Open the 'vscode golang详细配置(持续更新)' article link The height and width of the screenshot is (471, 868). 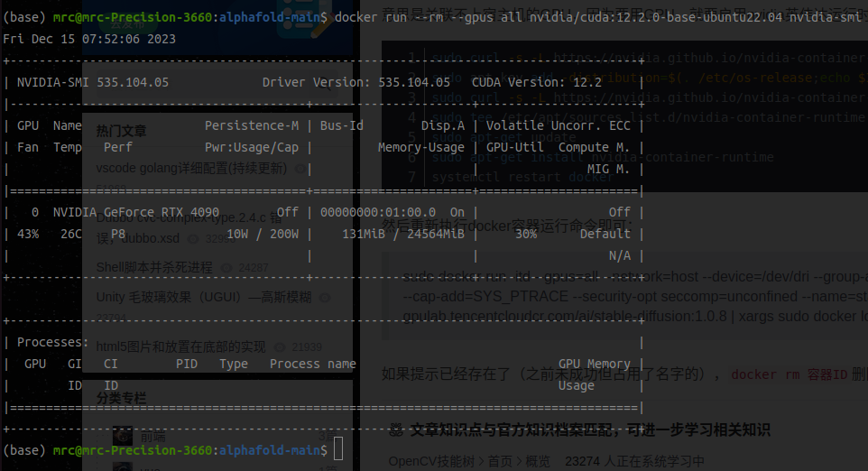(191, 168)
